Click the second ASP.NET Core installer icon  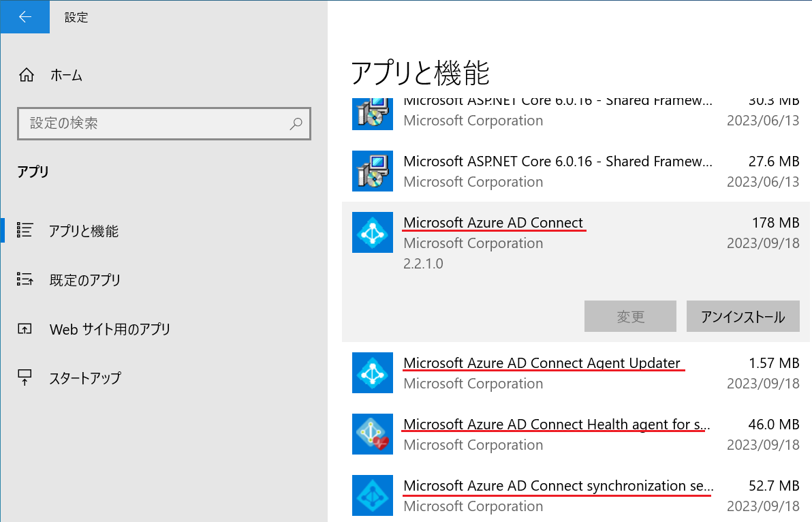[x=373, y=171]
